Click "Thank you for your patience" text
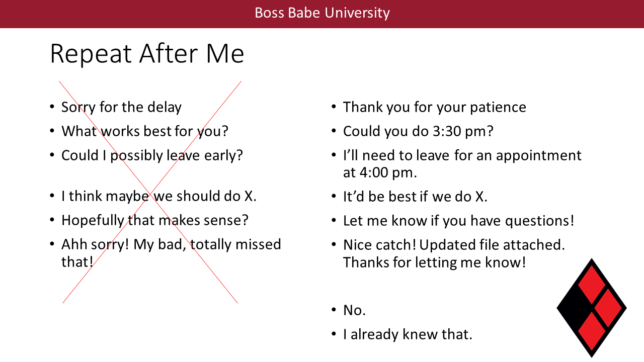 [x=434, y=107]
